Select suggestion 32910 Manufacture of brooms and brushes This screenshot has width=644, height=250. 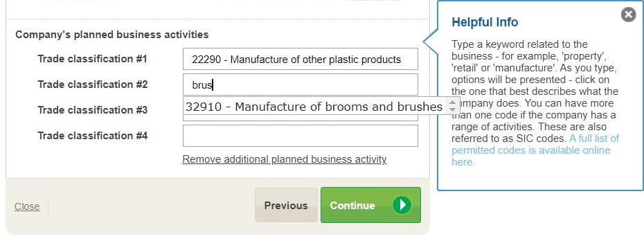314,107
